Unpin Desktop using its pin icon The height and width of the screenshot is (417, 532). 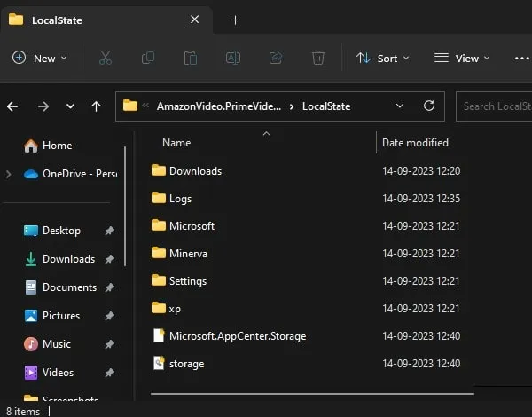[109, 231]
